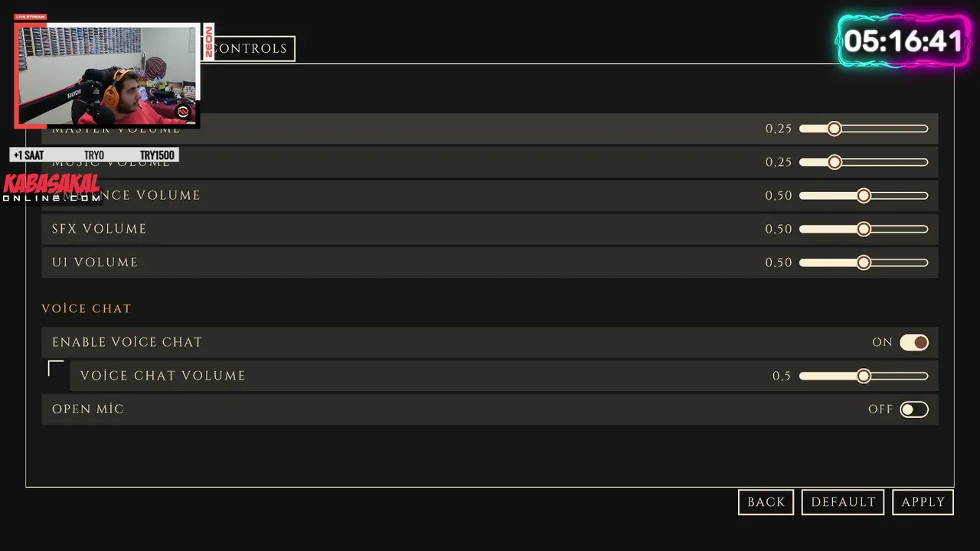The image size is (980, 551).
Task: Click the bracket icon beside Voice Chat Volume
Action: (56, 369)
